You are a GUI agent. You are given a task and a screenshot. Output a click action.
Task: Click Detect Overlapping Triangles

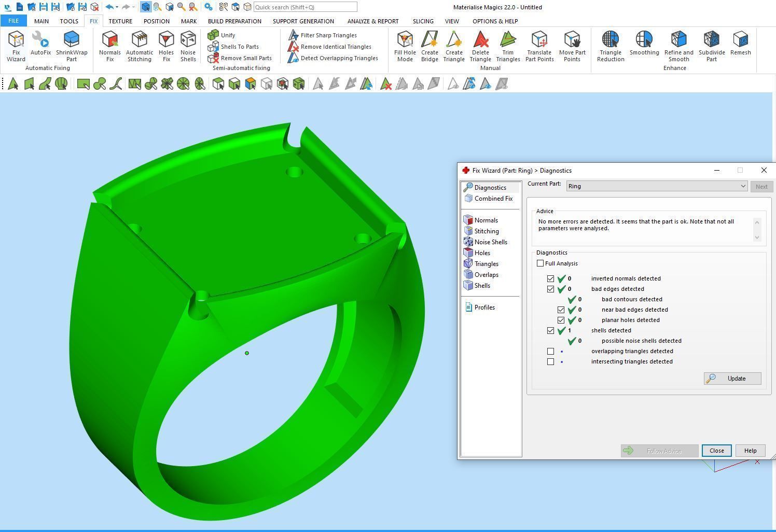[x=333, y=58]
